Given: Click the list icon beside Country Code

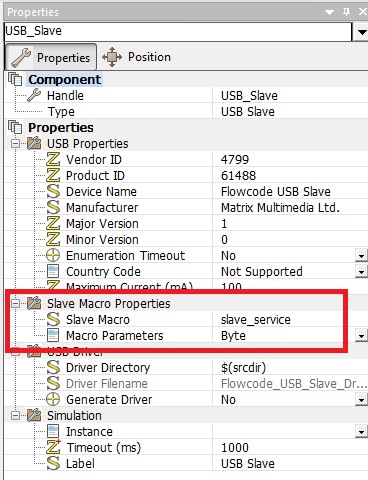Looking at the screenshot, I should click(53, 271).
